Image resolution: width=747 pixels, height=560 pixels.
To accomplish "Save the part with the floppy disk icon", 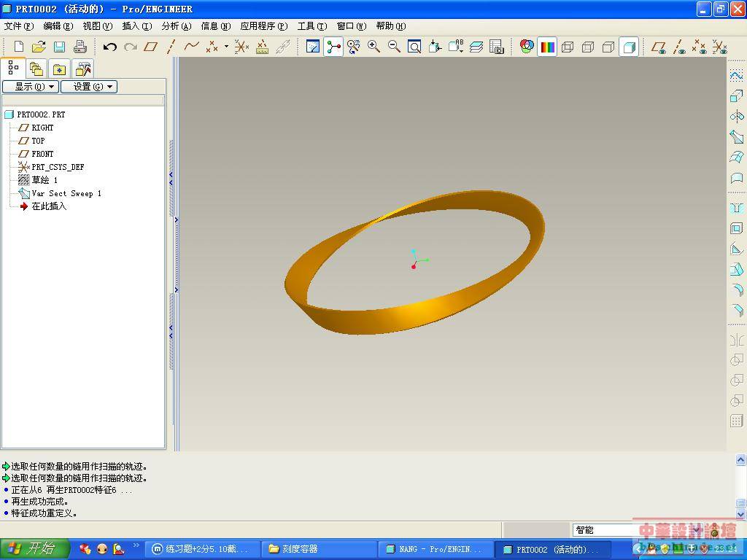I will point(59,47).
